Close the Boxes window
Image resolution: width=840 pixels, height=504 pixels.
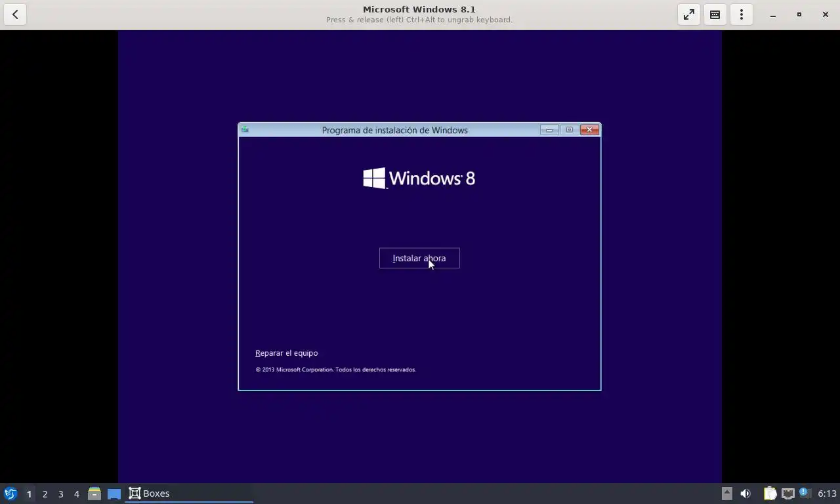(x=826, y=14)
